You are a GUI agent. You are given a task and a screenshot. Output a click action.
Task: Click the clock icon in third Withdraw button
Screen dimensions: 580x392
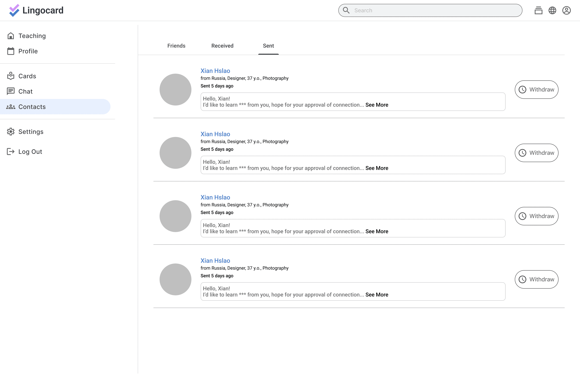[522, 216]
